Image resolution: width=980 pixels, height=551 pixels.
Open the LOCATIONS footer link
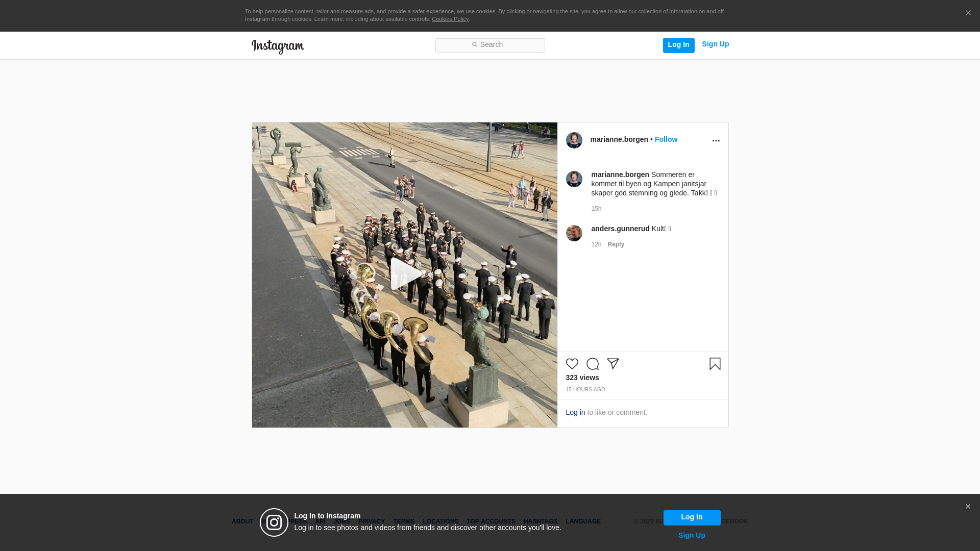440,521
